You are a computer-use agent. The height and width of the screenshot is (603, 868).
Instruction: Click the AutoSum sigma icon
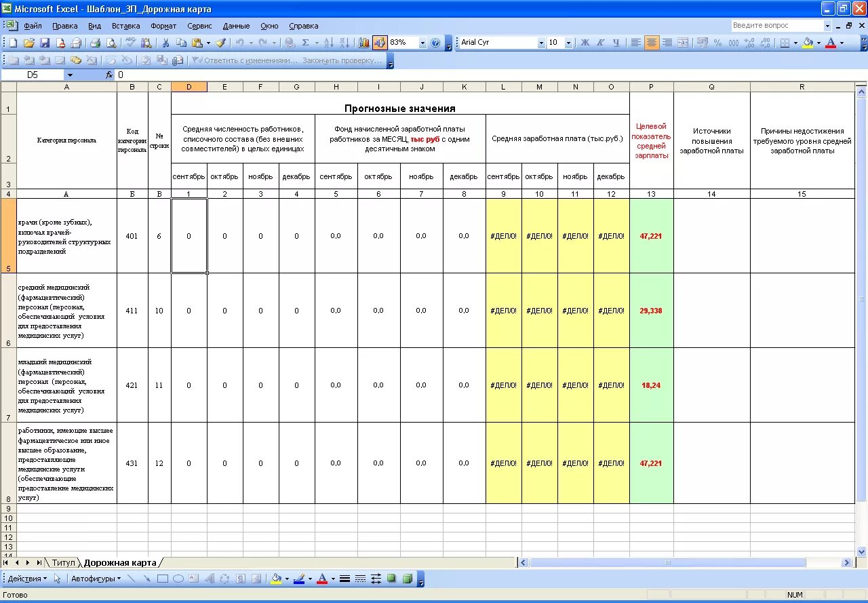tap(306, 43)
